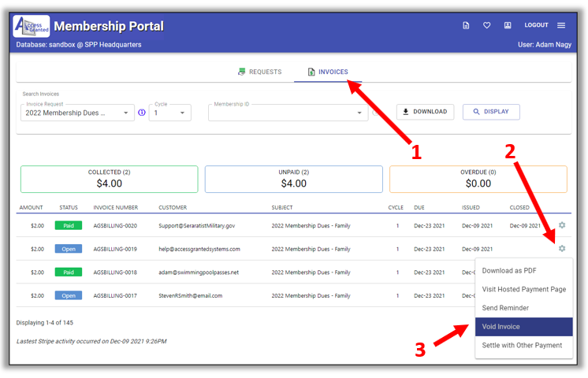Open the document icon in header

pyautogui.click(x=466, y=26)
